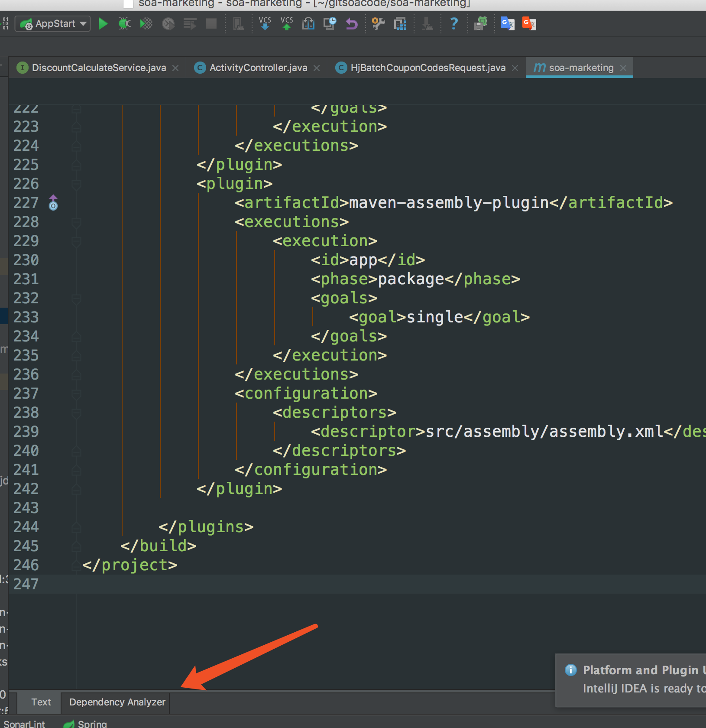Image resolution: width=706 pixels, height=728 pixels.
Task: Run with coverage icon
Action: tap(146, 23)
